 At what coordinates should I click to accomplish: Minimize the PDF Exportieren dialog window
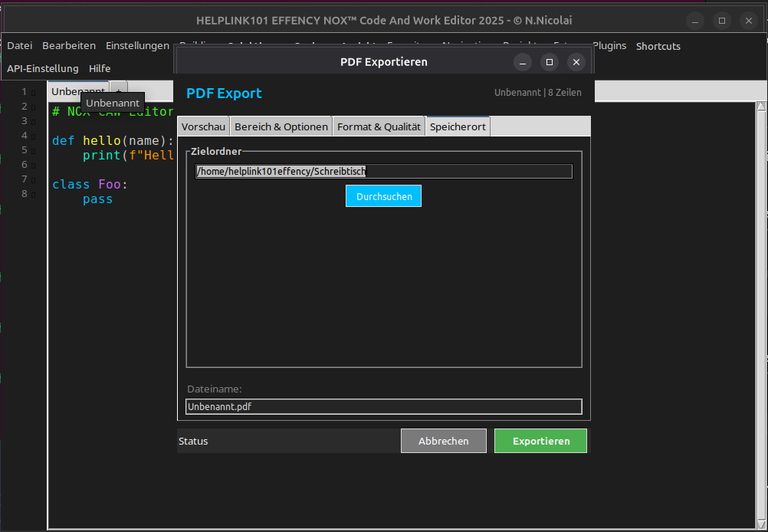pyautogui.click(x=522, y=62)
